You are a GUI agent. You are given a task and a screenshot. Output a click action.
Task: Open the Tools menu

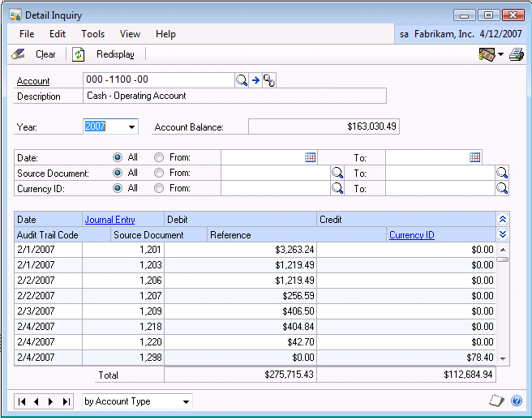point(92,34)
